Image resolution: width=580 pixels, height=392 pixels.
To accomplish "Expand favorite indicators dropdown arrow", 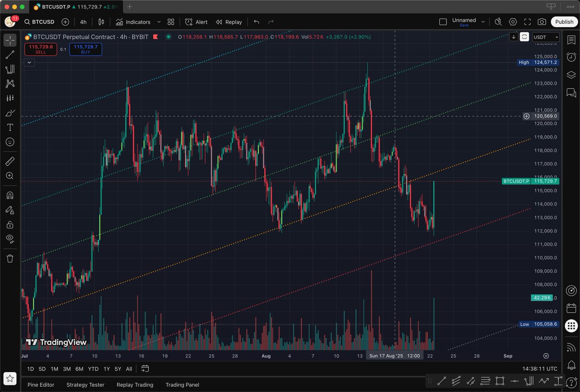I will (x=159, y=22).
